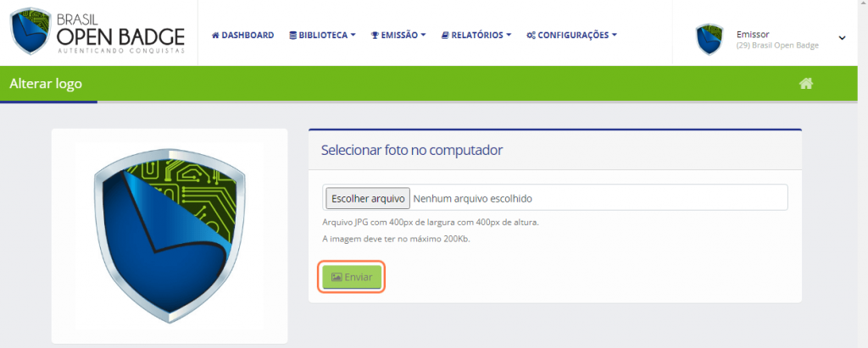The height and width of the screenshot is (348, 868).
Task: Click the Brasil Open Badge shield logo
Action: point(31,31)
